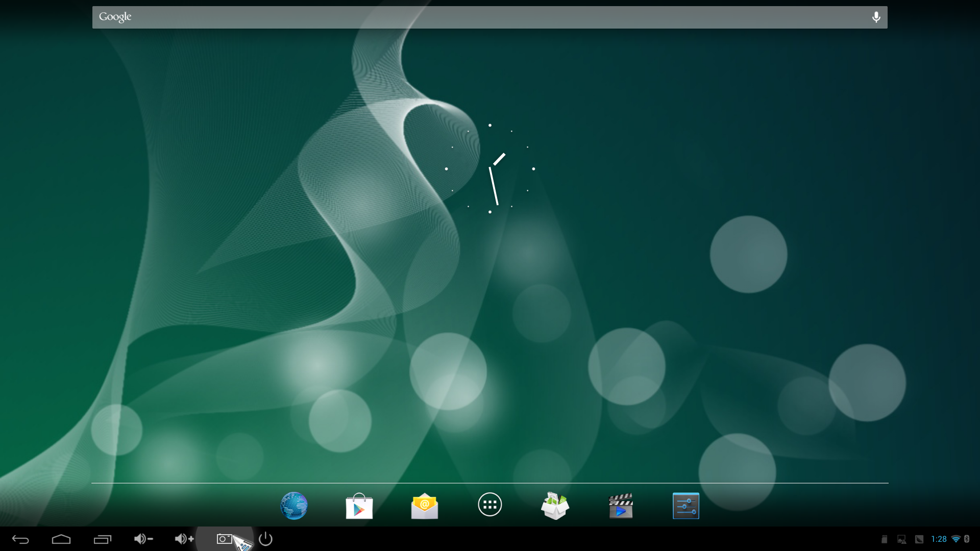Open the Wi-Fi status icon
This screenshot has width=980, height=551.
[x=956, y=539]
